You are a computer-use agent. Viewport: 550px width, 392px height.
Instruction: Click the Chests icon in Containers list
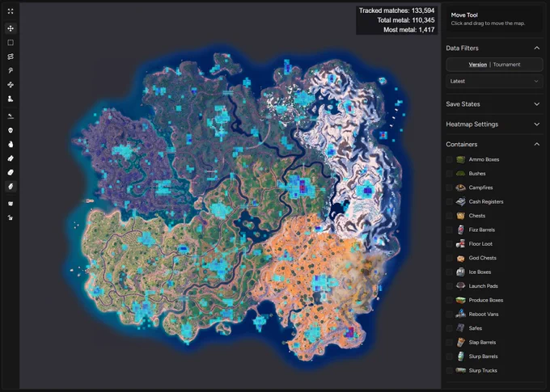460,216
